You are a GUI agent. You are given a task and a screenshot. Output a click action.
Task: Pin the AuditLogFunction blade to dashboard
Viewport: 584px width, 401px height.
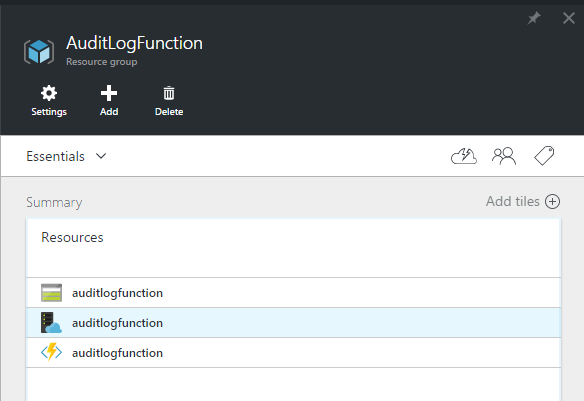coord(534,17)
